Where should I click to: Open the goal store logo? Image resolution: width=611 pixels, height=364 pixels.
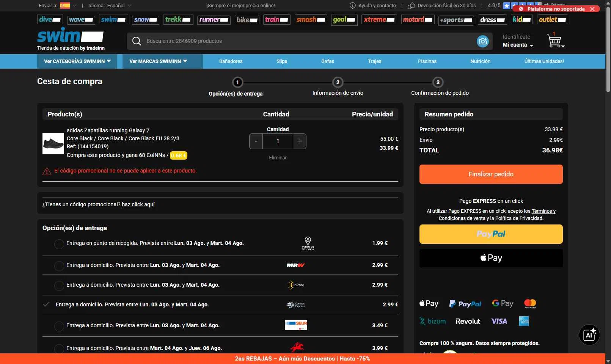click(x=344, y=19)
